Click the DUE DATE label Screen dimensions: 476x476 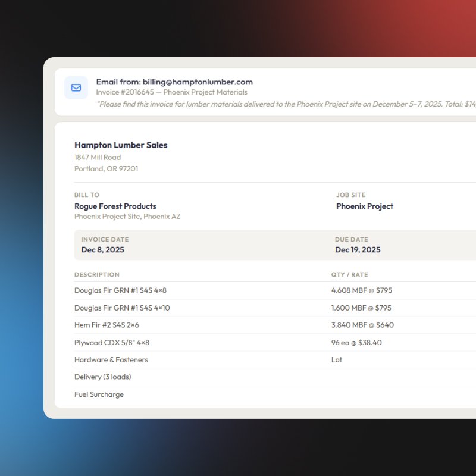click(x=352, y=240)
